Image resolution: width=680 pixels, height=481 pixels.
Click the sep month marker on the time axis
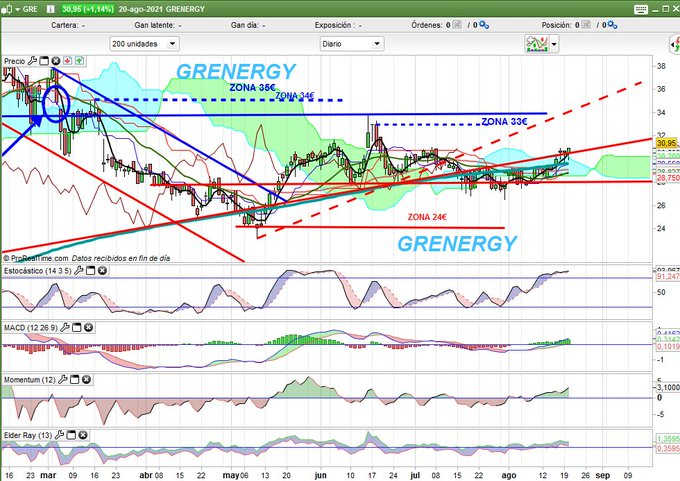point(602,475)
